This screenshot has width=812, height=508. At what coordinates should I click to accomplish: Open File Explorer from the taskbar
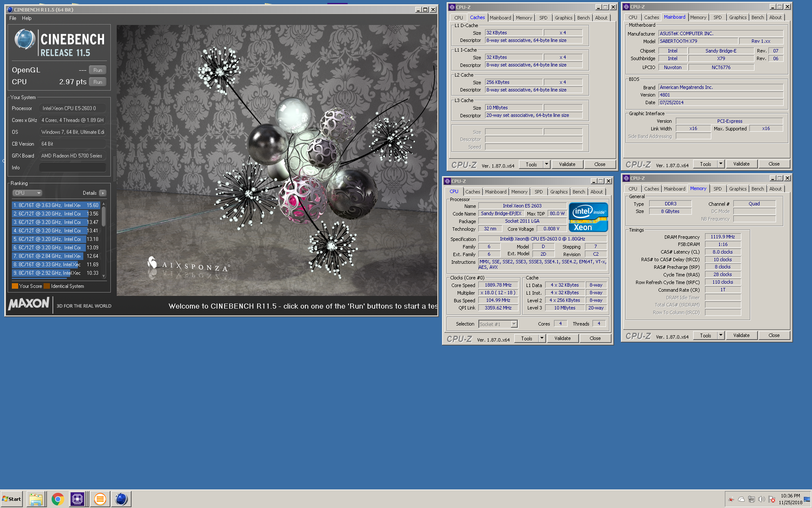click(36, 499)
